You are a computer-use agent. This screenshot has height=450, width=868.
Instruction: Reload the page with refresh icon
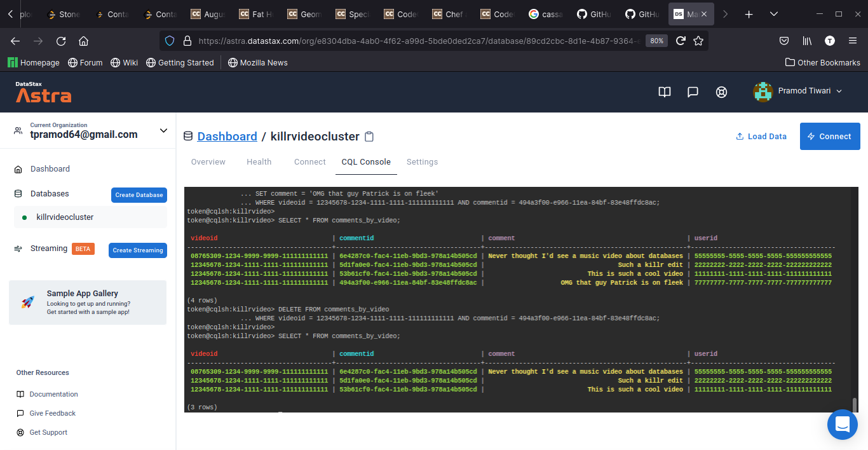tap(61, 41)
